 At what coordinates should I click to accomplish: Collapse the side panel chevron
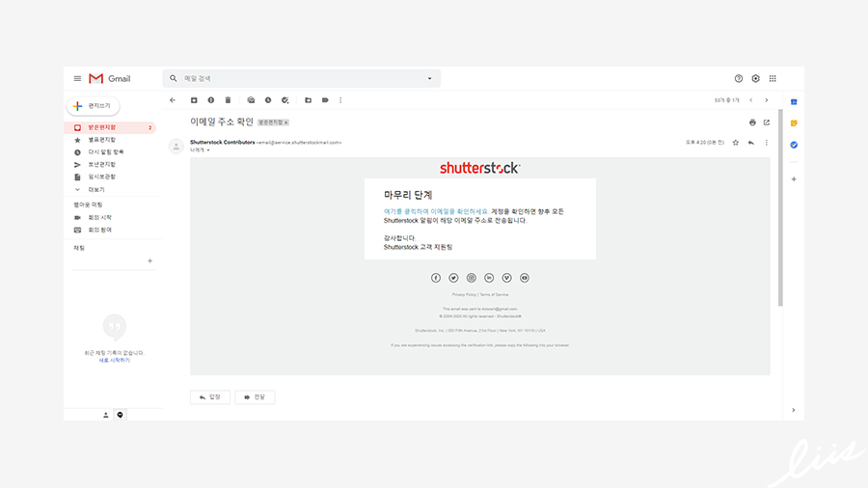point(794,411)
